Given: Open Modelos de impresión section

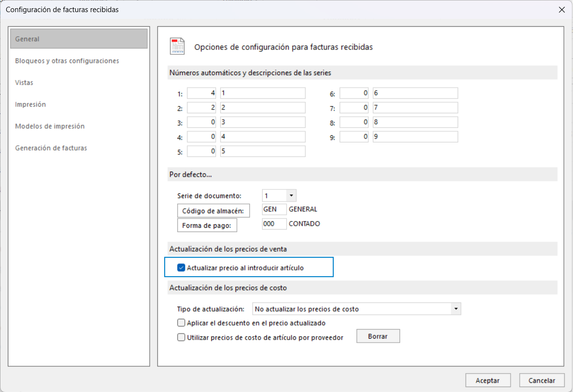Looking at the screenshot, I should (50, 126).
